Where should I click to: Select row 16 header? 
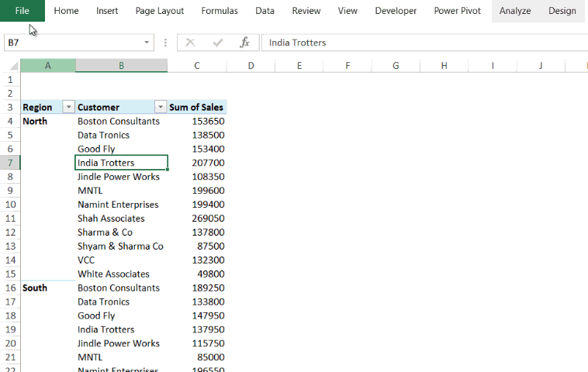click(10, 288)
